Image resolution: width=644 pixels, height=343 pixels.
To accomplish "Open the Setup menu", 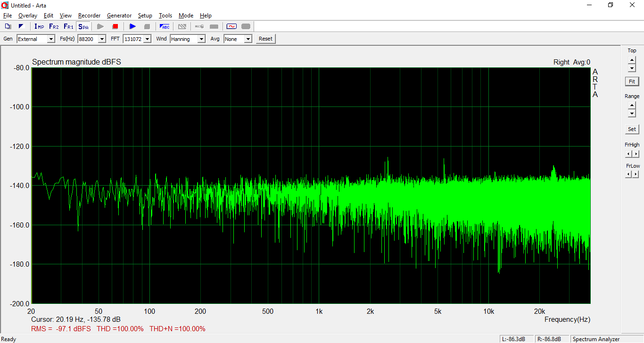I will (x=145, y=16).
